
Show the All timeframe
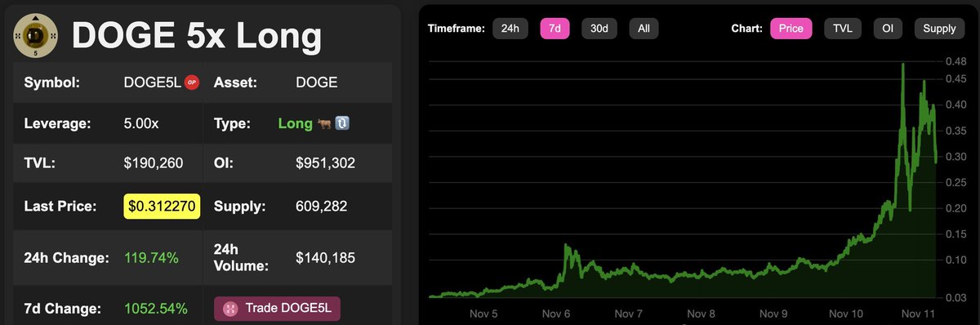(x=644, y=29)
